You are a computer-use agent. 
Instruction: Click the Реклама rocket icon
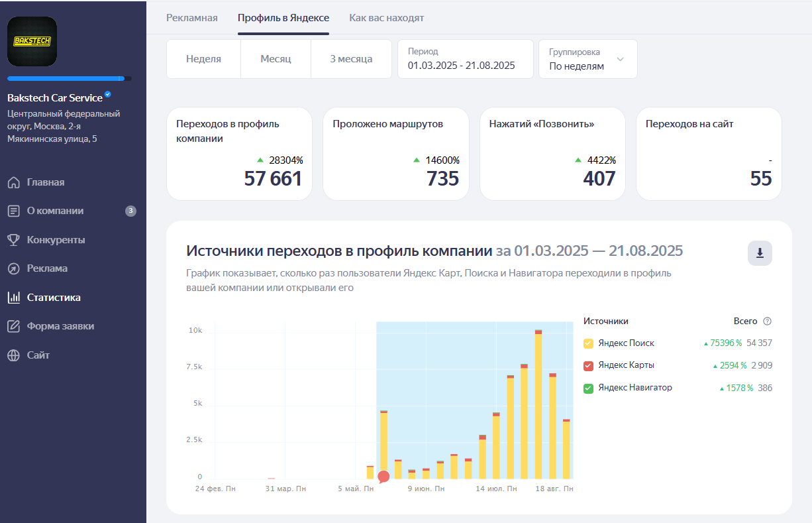pos(13,268)
